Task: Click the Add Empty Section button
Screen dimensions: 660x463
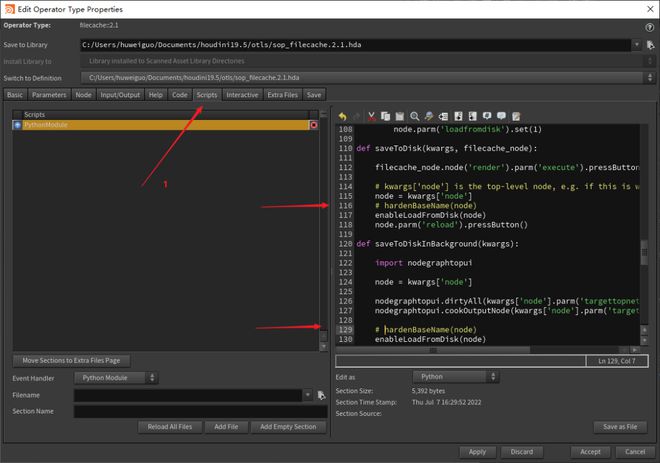Action: tap(288, 427)
